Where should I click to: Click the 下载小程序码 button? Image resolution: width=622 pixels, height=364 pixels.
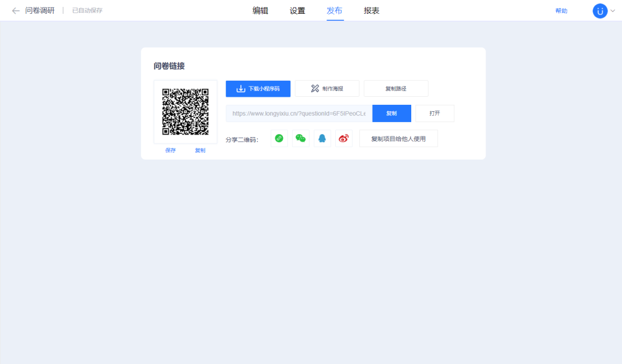[x=258, y=89]
